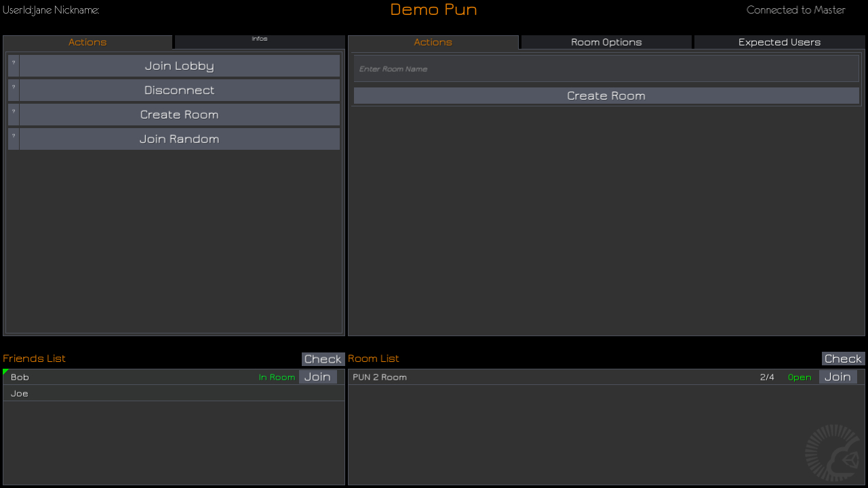Open the Expected Users tab
Image resolution: width=868 pixels, height=488 pixels.
(x=779, y=42)
